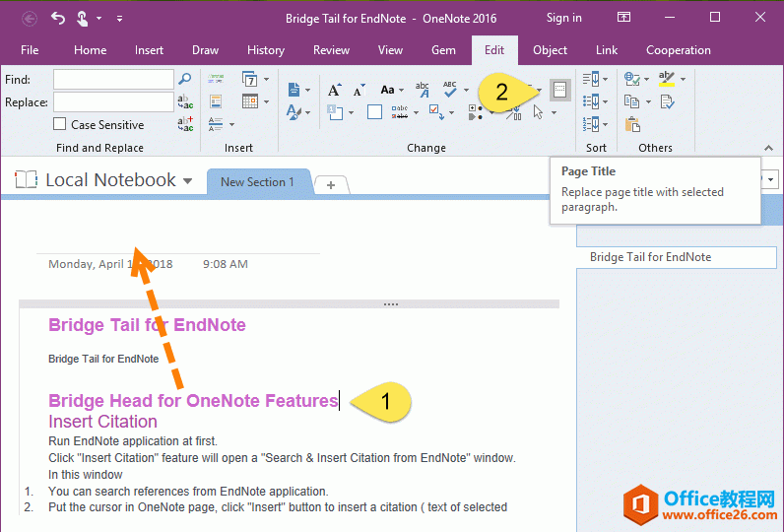This screenshot has height=532, width=784.
Task: Open the Aa change case dropdown
Action: [x=392, y=90]
